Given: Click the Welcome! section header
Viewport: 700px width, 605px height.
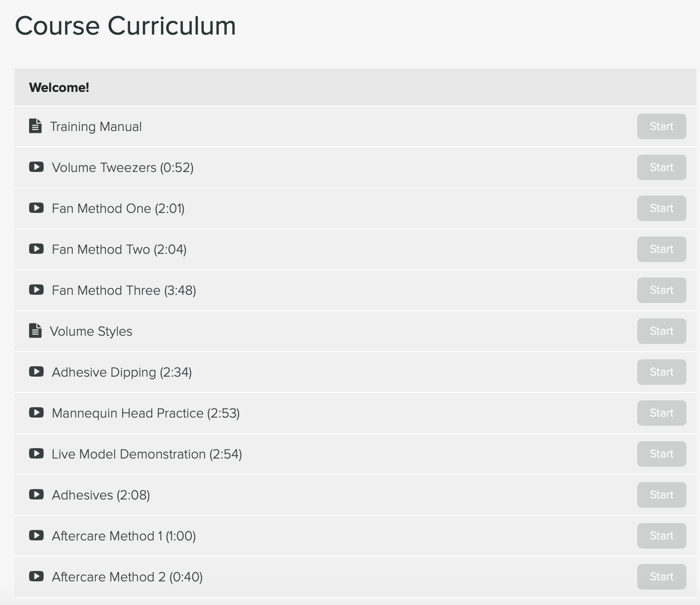Looking at the screenshot, I should (59, 87).
